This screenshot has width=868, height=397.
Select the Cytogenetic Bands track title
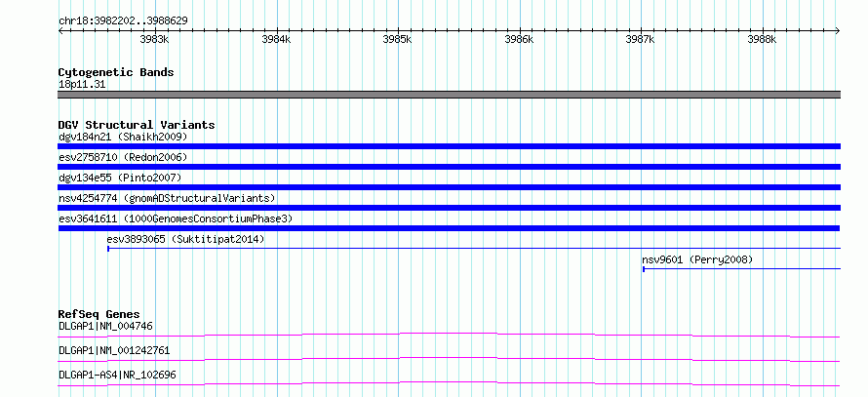click(116, 72)
